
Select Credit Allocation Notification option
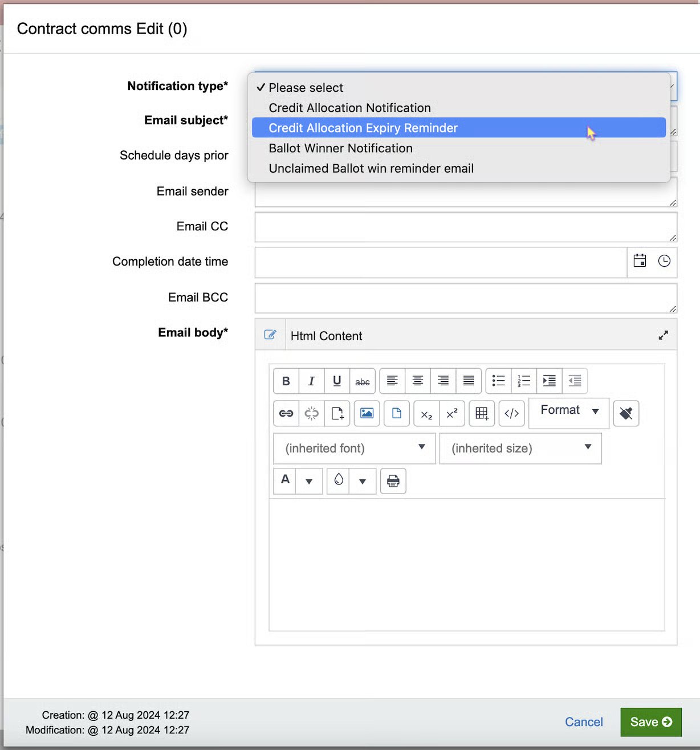pyautogui.click(x=459, y=108)
